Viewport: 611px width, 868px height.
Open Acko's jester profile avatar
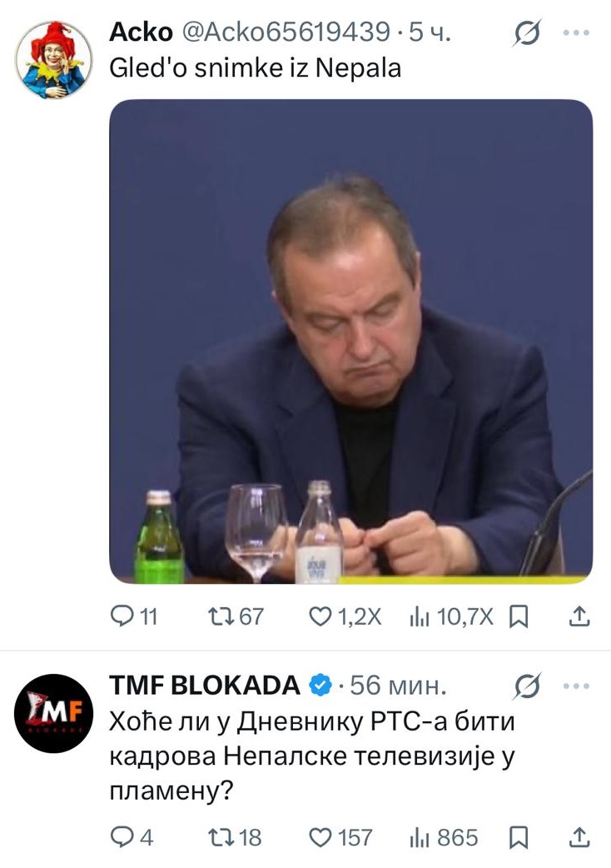[53, 60]
